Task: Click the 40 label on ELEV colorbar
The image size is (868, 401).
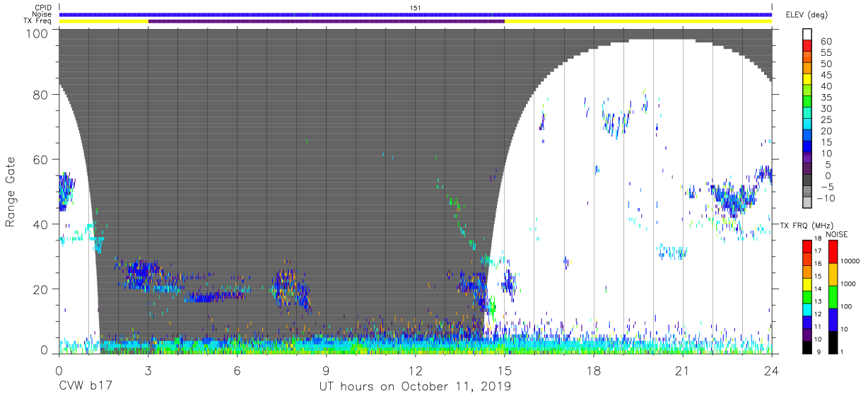Action: (x=826, y=86)
